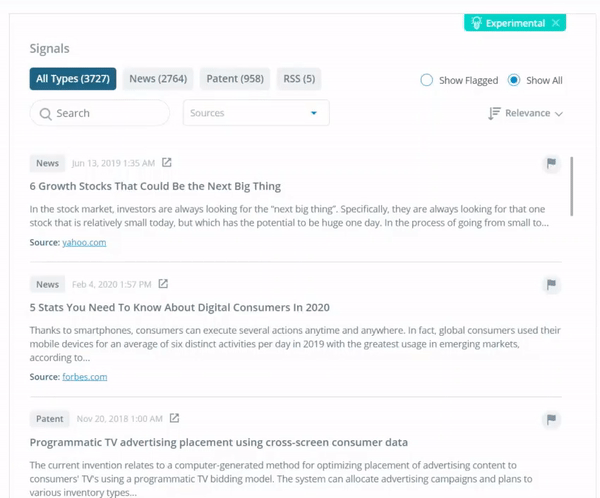This screenshot has height=498, width=600.
Task: Expand the Relevance sort dropdown
Action: point(534,114)
